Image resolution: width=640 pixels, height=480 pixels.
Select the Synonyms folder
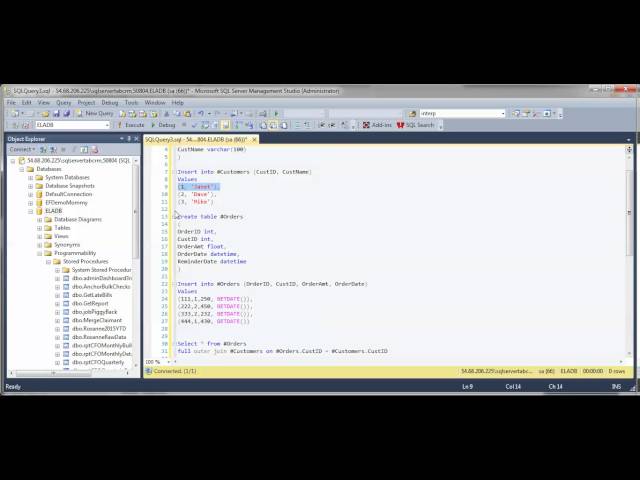[67, 244]
